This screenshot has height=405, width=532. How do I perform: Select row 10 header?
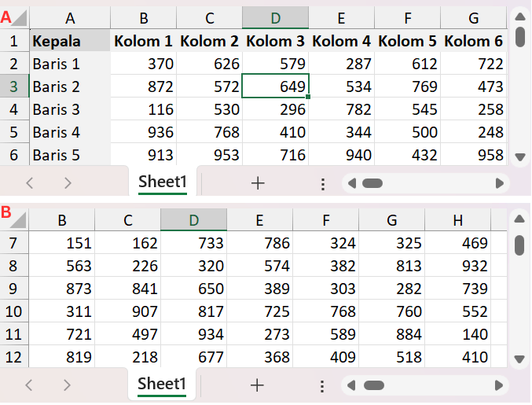click(14, 311)
